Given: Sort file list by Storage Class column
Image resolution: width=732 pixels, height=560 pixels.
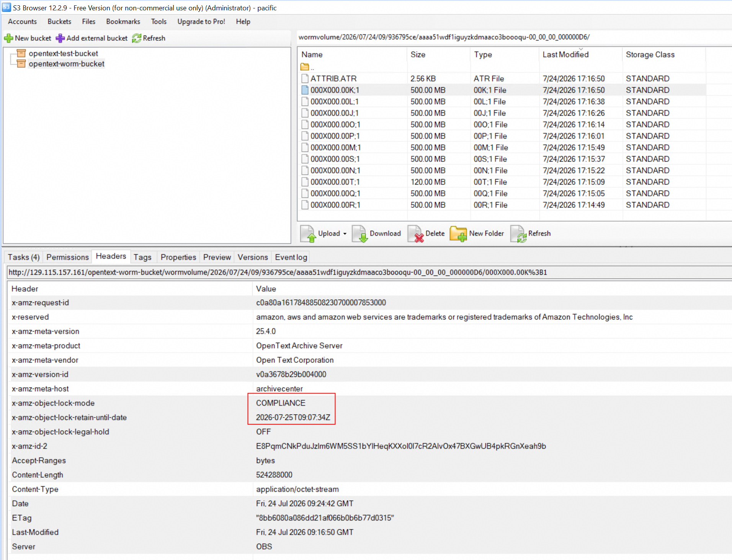Looking at the screenshot, I should tap(664, 54).
